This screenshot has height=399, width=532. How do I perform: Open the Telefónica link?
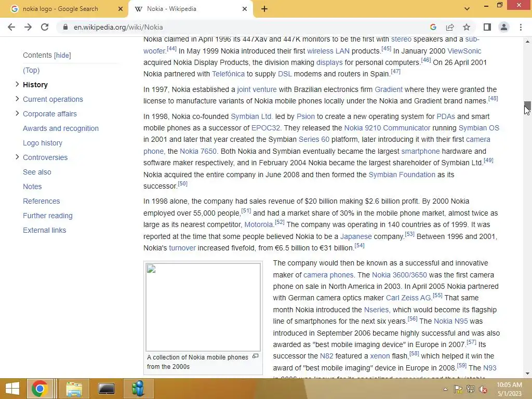[229, 74]
